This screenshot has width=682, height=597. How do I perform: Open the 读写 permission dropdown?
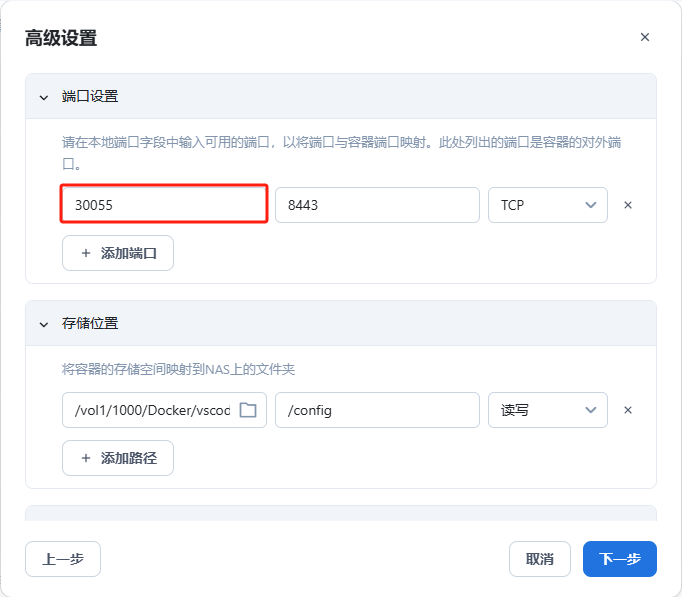pos(548,410)
